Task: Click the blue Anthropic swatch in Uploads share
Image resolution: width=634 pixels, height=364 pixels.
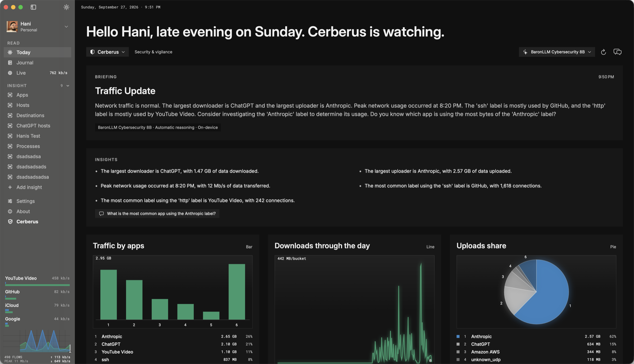Action: pos(458,336)
